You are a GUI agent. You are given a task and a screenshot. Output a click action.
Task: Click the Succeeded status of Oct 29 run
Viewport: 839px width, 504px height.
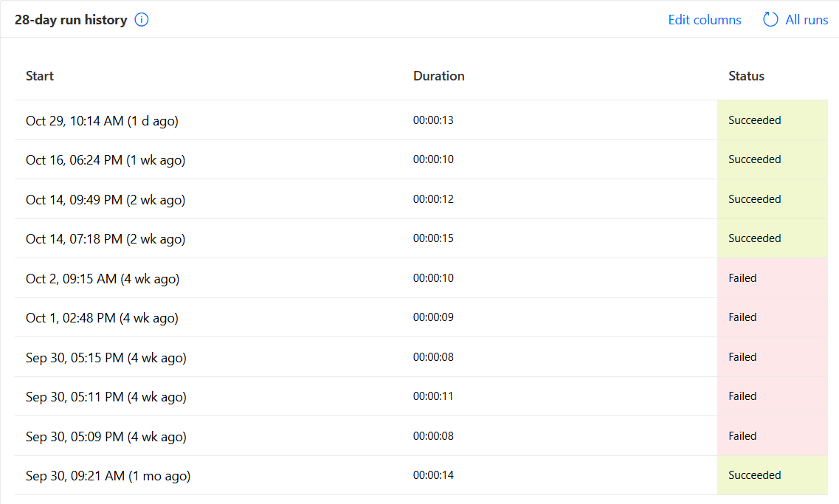point(754,120)
